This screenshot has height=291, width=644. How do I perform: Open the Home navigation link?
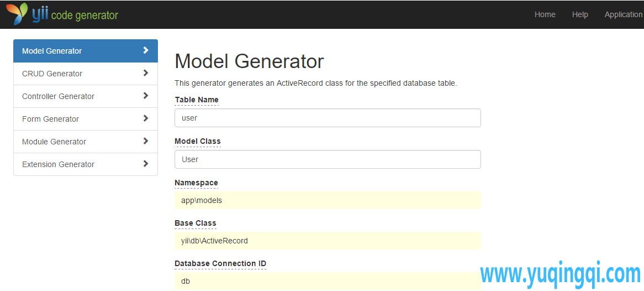(x=545, y=14)
